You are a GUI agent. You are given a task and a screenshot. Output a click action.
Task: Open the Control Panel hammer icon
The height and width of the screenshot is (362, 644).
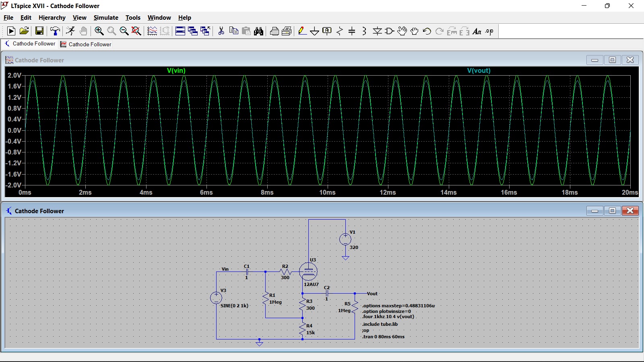[55, 31]
